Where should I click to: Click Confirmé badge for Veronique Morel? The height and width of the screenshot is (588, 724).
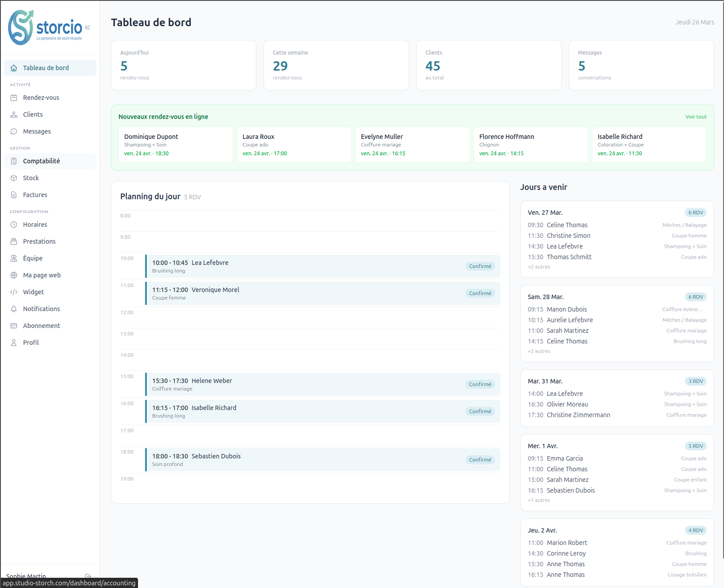tap(480, 293)
